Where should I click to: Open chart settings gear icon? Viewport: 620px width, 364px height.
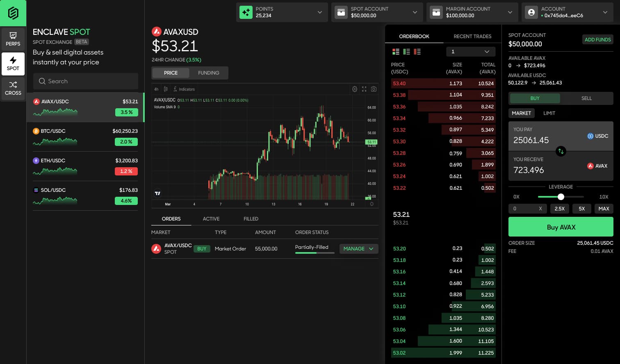(355, 89)
